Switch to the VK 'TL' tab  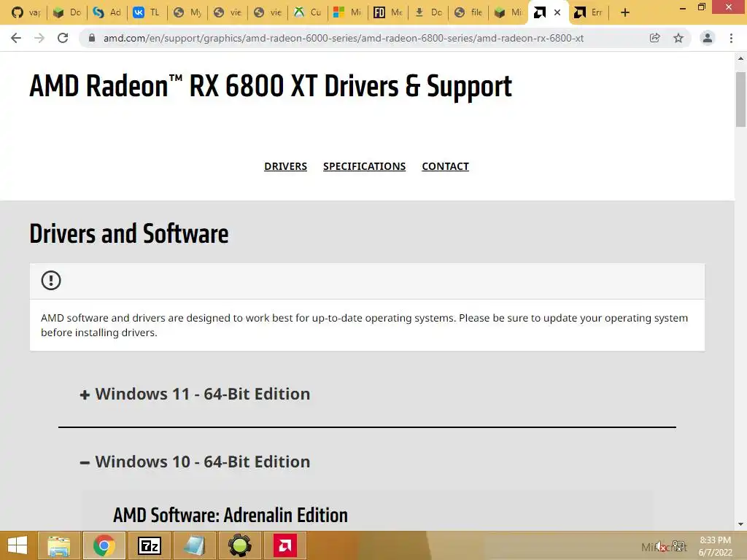click(x=147, y=13)
